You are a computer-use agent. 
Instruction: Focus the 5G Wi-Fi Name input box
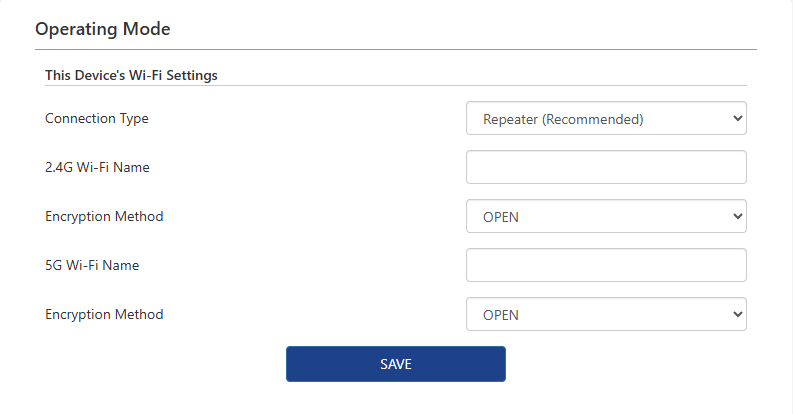pyautogui.click(x=606, y=265)
